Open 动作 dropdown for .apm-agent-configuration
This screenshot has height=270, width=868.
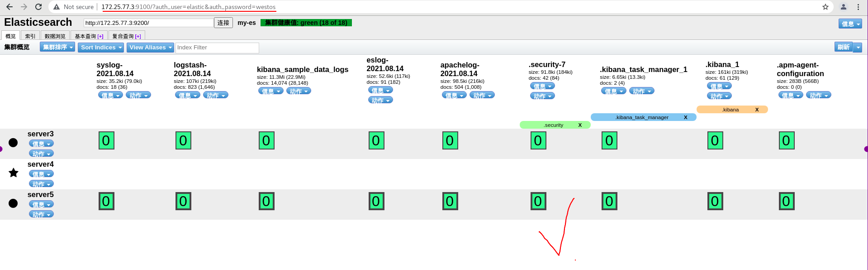tap(819, 95)
